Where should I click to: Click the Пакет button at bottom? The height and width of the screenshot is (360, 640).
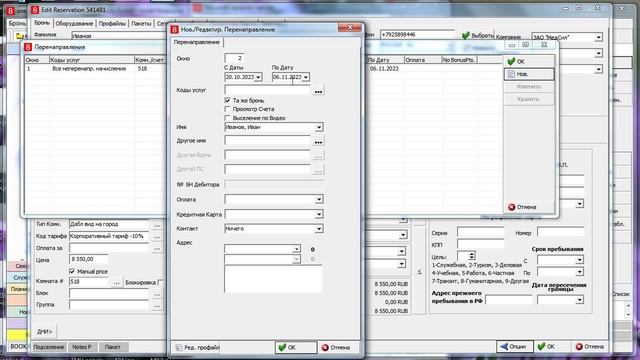tap(113, 347)
